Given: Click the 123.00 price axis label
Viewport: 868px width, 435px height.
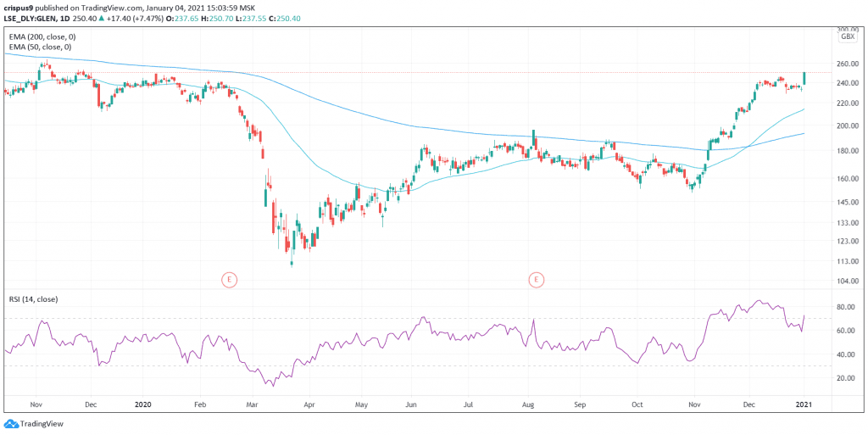Looking at the screenshot, I should (848, 241).
